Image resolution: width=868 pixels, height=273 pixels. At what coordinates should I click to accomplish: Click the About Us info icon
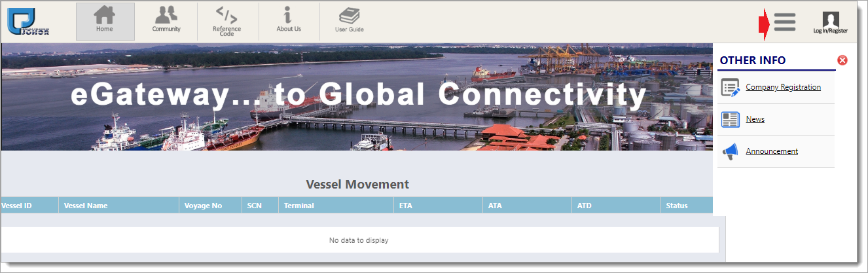[288, 14]
